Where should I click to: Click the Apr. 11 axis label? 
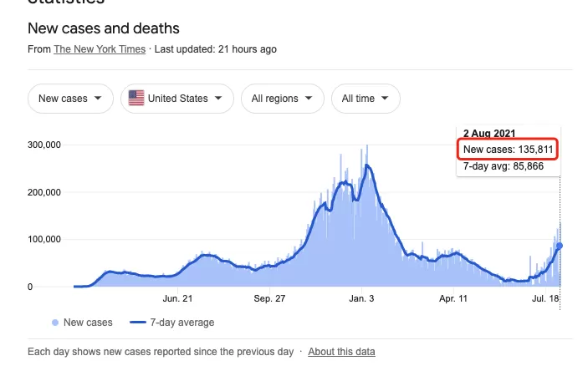tap(453, 298)
